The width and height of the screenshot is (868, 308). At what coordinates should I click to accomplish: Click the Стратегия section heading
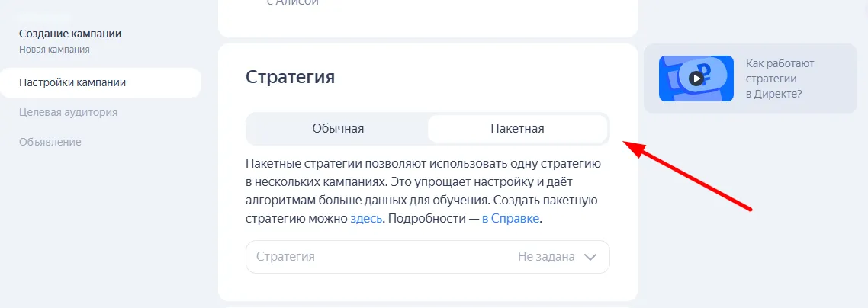pyautogui.click(x=290, y=77)
